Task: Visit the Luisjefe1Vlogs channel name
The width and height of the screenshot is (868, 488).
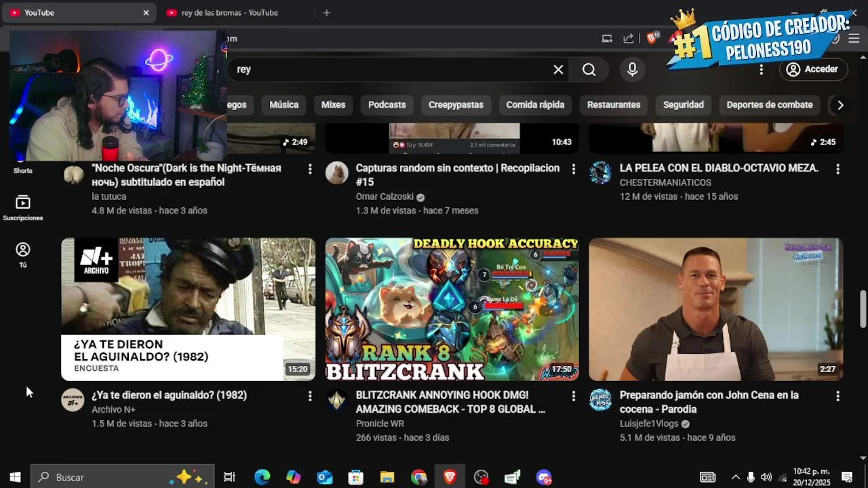Action: [x=649, y=424]
